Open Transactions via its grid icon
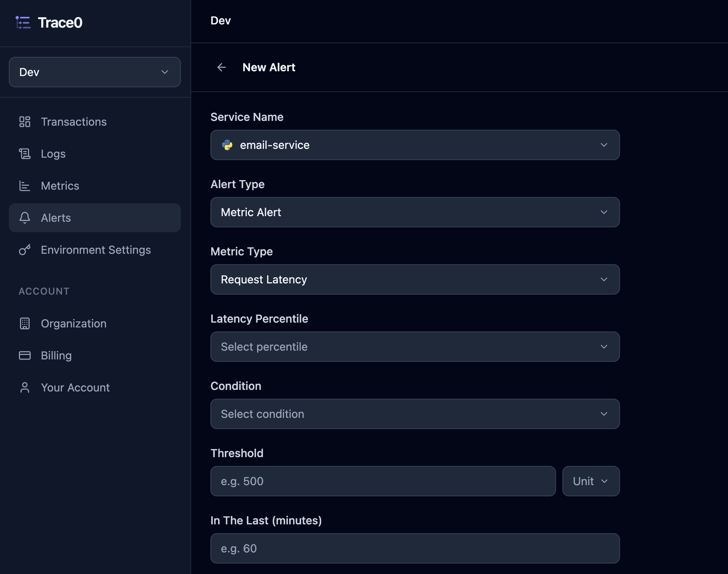The width and height of the screenshot is (728, 574). pyautogui.click(x=25, y=122)
